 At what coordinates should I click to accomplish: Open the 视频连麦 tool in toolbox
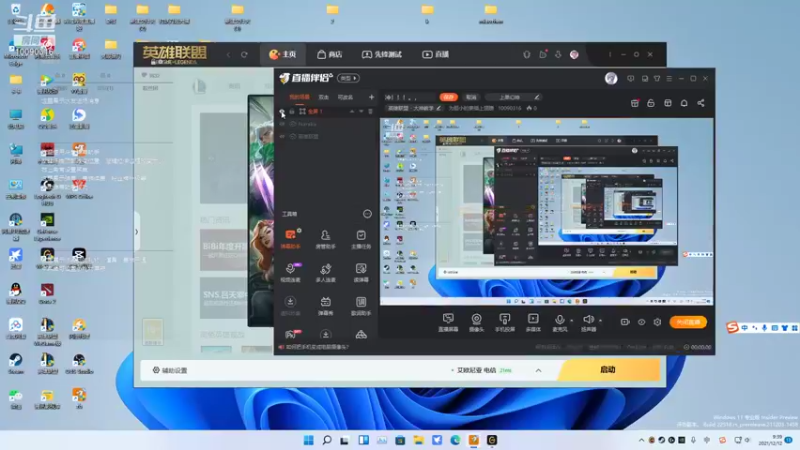(290, 272)
